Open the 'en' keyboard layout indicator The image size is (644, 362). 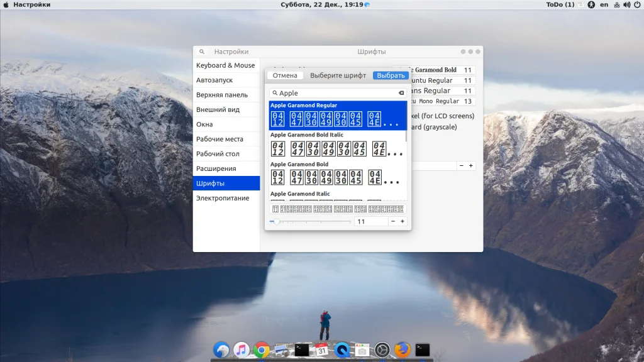point(604,4)
